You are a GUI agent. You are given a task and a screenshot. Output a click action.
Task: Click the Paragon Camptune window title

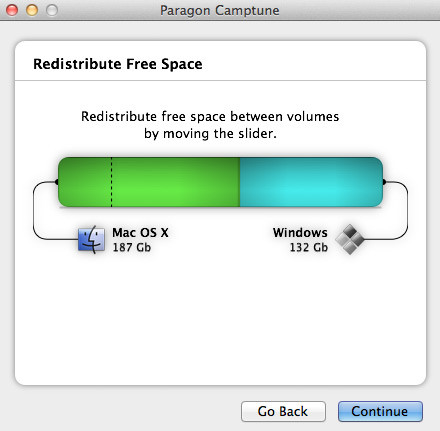pos(220,10)
